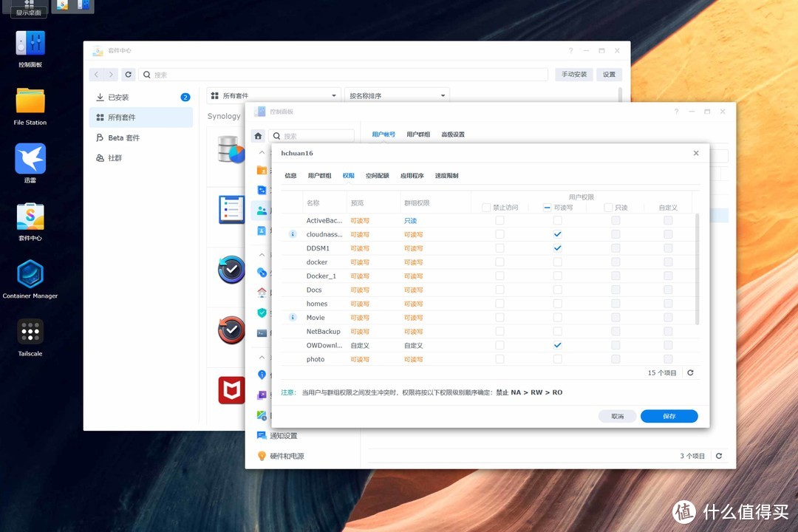
Task: Launch Container Manager from the desktop
Action: [x=30, y=274]
